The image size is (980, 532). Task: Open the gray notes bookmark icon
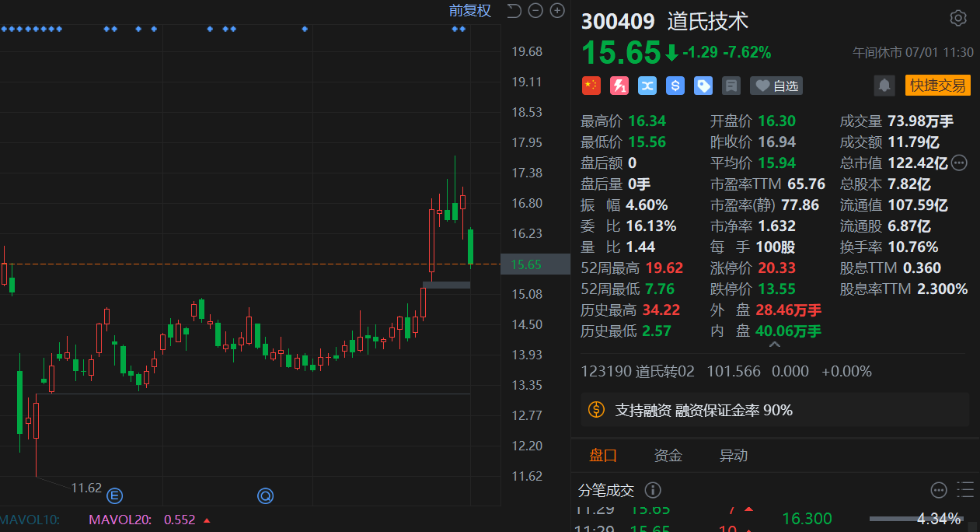click(731, 86)
